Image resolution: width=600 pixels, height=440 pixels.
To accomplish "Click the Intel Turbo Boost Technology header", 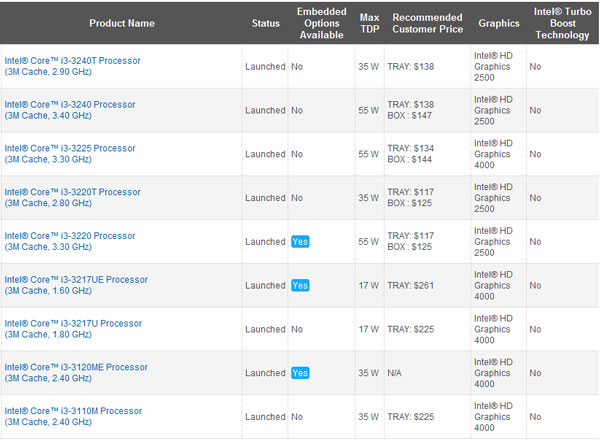I will pos(563,22).
